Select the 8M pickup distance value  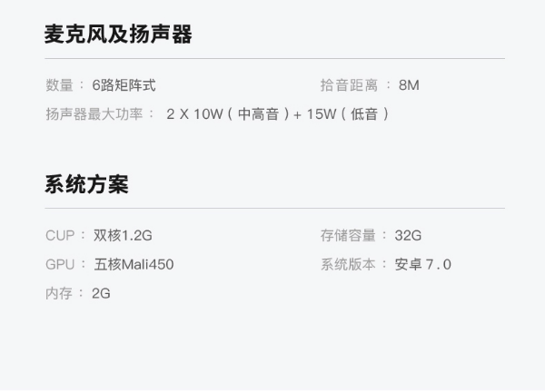[409, 85]
